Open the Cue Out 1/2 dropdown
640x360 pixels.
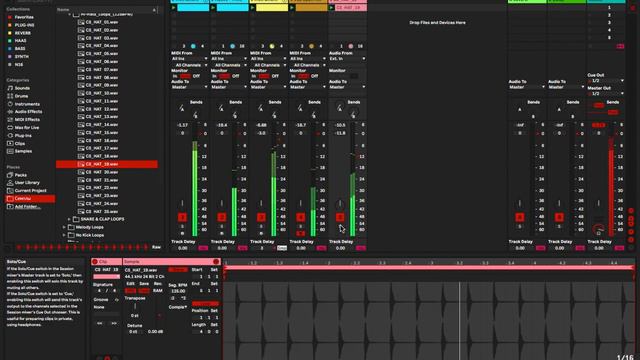point(605,81)
